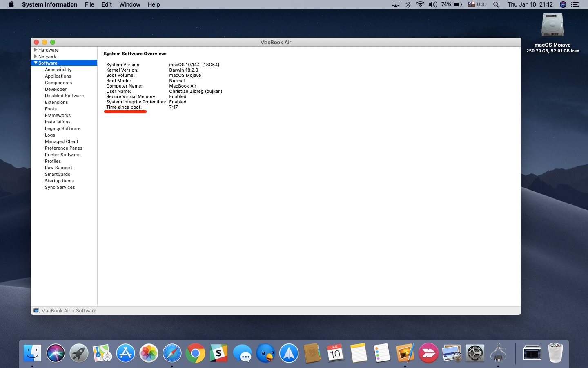Open Spotlight search magnifier icon
Screen dimensions: 588x368
[x=496, y=4]
